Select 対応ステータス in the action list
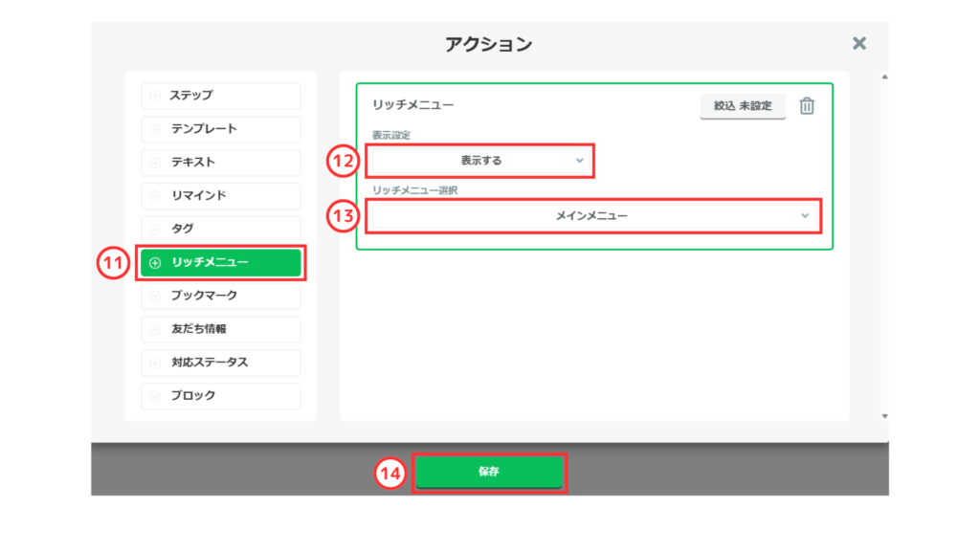 [x=221, y=363]
